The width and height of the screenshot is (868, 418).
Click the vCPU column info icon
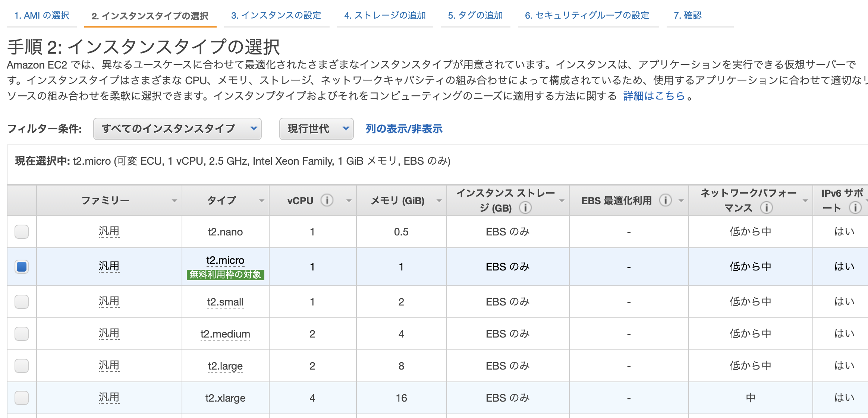[x=327, y=200]
